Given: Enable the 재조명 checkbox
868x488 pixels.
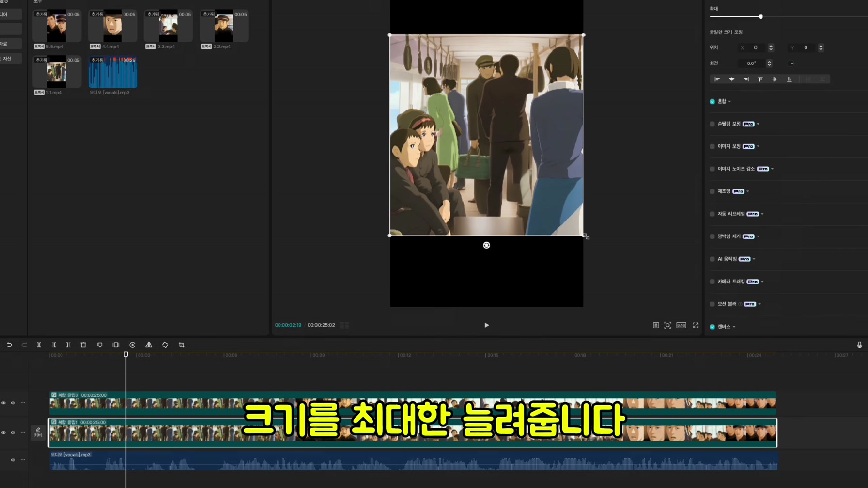Looking at the screenshot, I should click(712, 191).
